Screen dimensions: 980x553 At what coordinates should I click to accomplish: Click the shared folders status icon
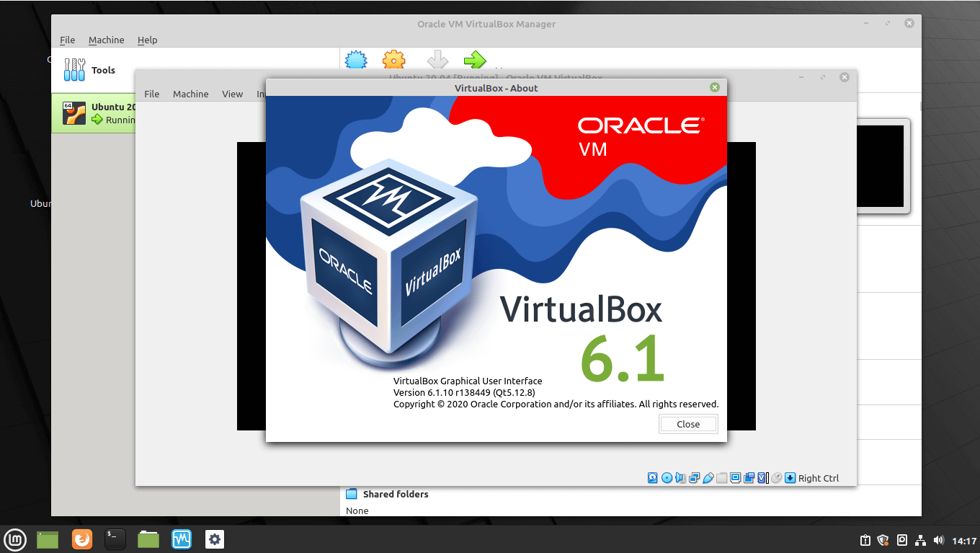pyautogui.click(x=721, y=477)
